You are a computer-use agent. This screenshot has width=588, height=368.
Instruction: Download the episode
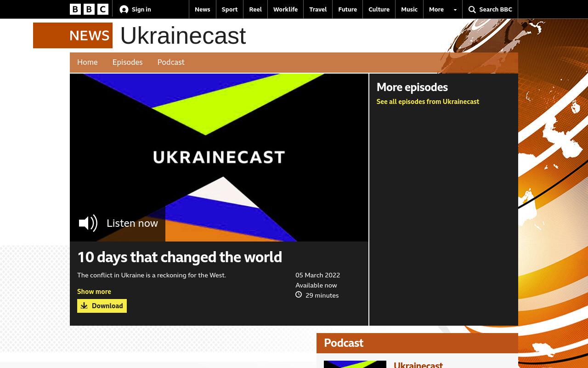[102, 306]
